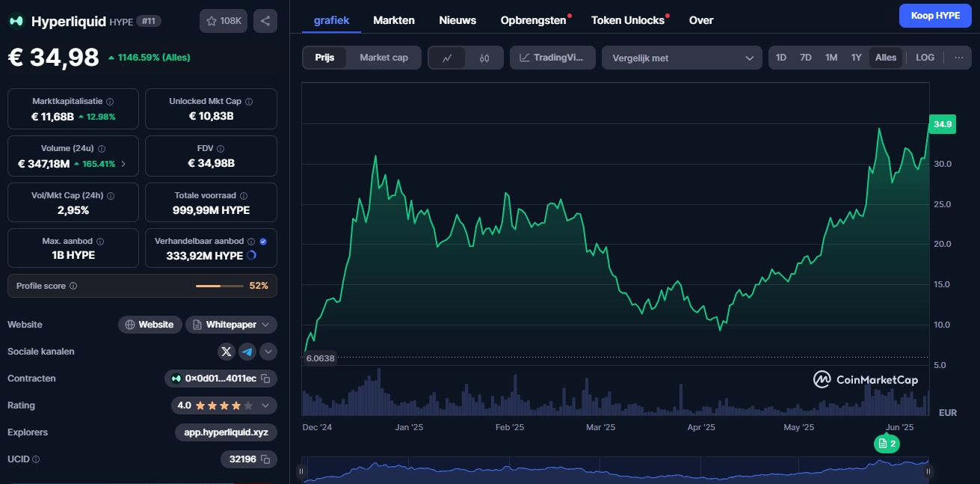Image resolution: width=980 pixels, height=484 pixels.
Task: Open the app.hyperliquid.xyz explorer link
Action: pyautogui.click(x=225, y=432)
